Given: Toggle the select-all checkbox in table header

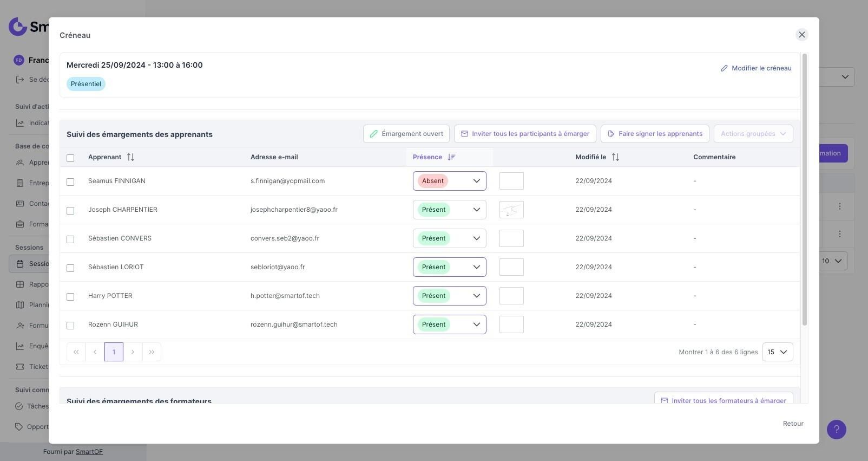Looking at the screenshot, I should pos(70,158).
